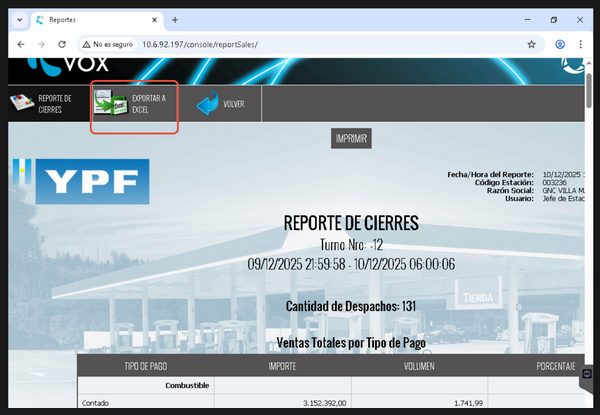This screenshot has height=415, width=600.
Task: Click the Volver blue arrow icon
Action: (x=207, y=103)
